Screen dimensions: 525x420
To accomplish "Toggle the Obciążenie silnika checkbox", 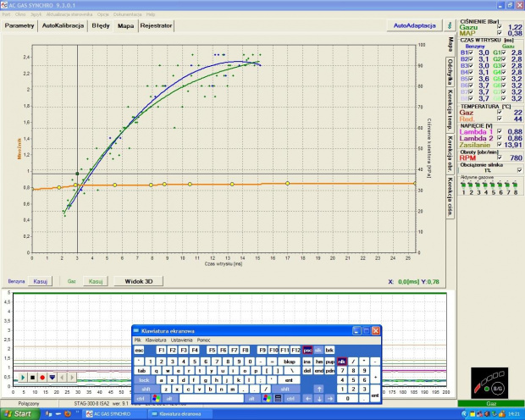I will 519,169.
